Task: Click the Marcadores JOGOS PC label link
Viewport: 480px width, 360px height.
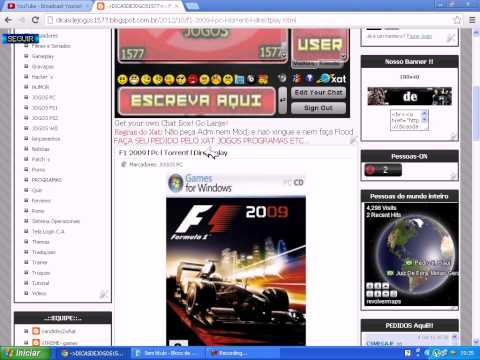Action: 170,165
